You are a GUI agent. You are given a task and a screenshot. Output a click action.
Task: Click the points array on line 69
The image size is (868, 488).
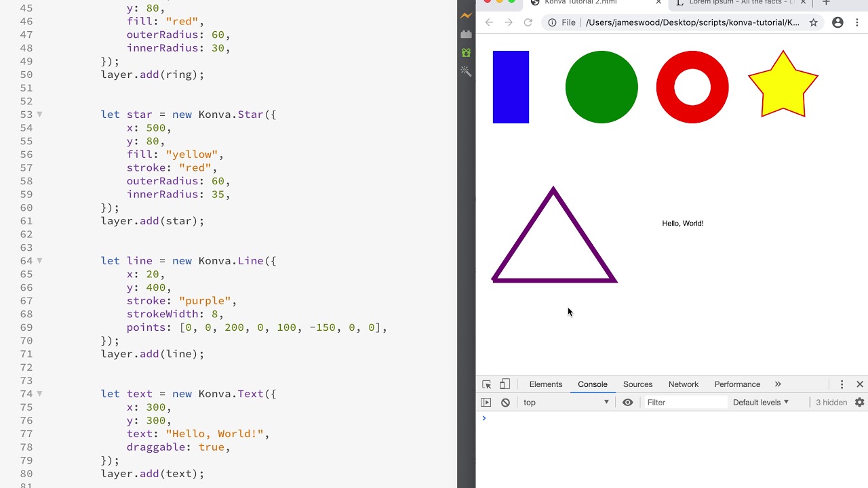point(257,327)
